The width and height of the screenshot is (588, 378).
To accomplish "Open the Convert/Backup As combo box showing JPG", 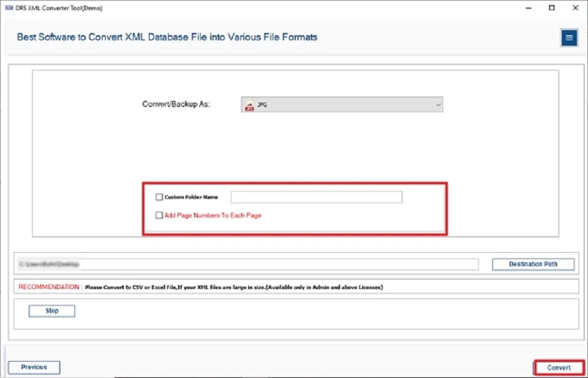I will coord(342,105).
